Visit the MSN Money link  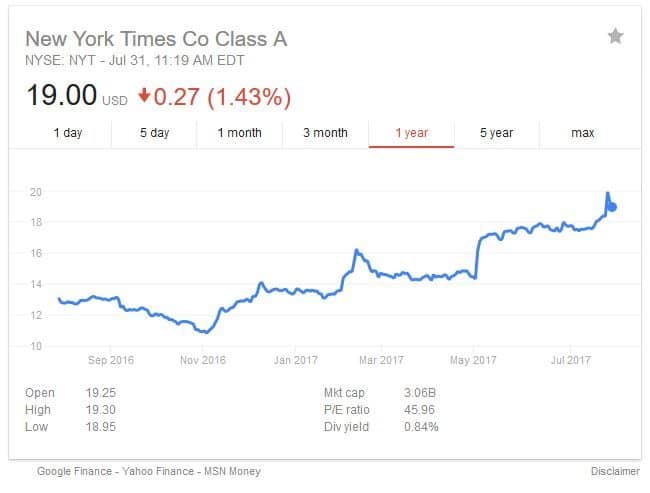pos(232,471)
